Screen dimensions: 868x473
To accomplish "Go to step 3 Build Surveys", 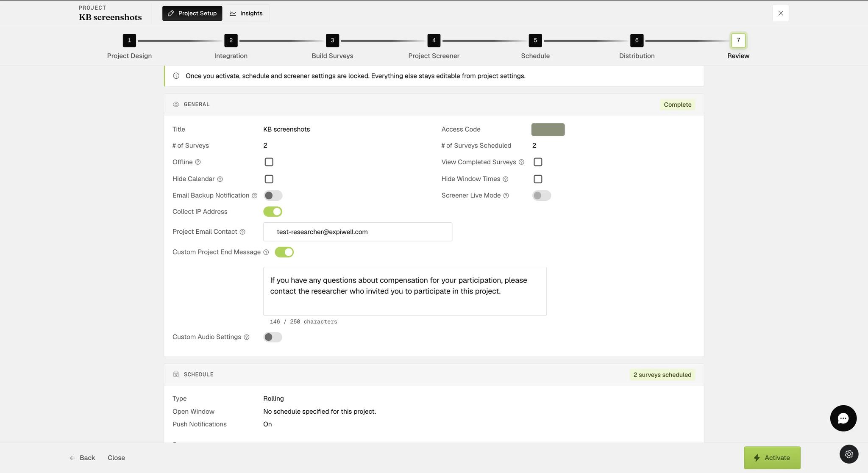I will click(x=332, y=47).
